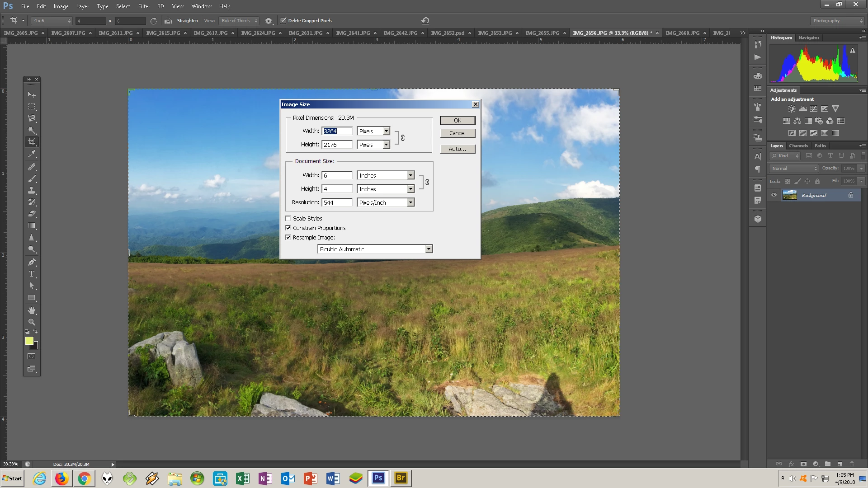Switch to the Channels tab
This screenshot has width=868, height=488.
[x=798, y=145]
